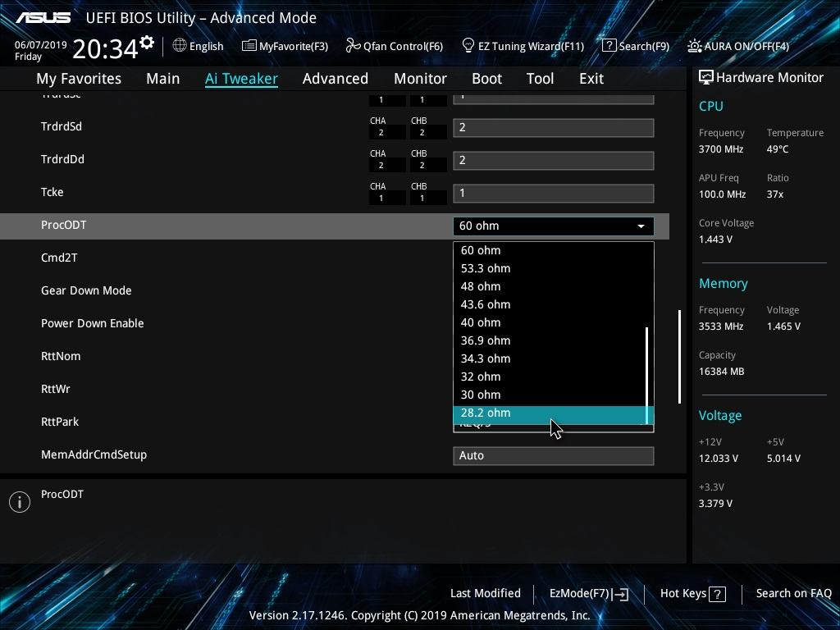Select the RttPark setting row

59,422
